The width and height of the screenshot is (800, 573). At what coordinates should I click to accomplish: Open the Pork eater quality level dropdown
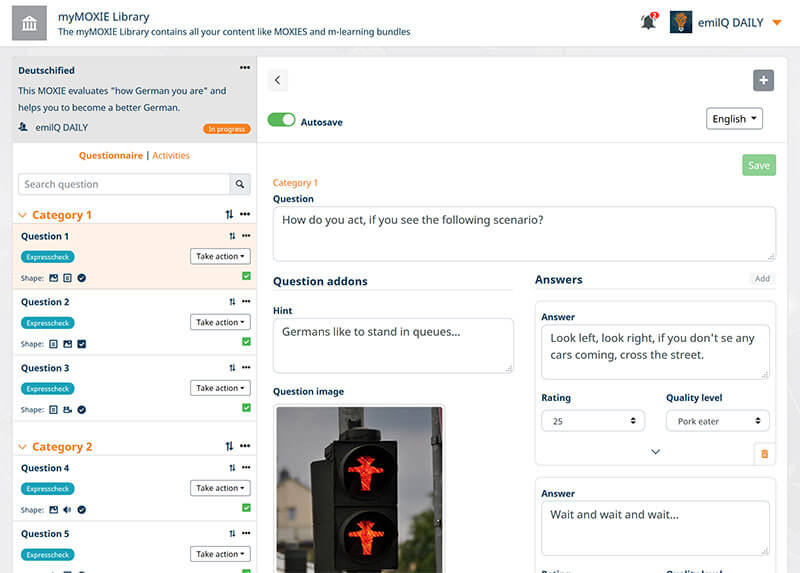[717, 421]
